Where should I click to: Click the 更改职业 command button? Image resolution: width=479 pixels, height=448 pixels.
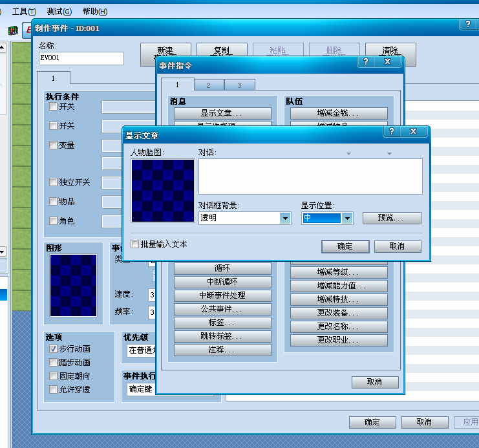(x=339, y=340)
